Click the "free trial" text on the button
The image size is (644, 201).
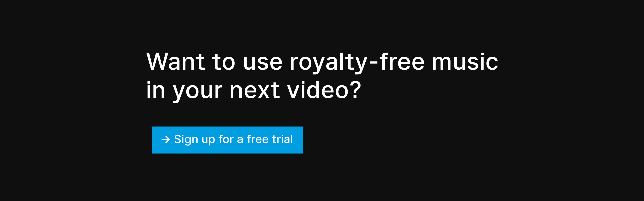(270, 139)
